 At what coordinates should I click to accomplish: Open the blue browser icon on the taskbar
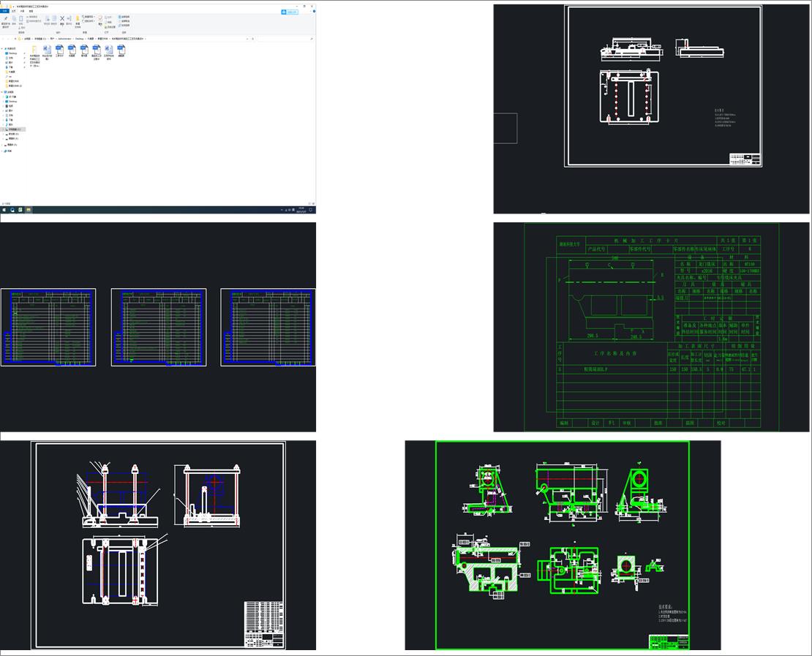click(x=12, y=210)
